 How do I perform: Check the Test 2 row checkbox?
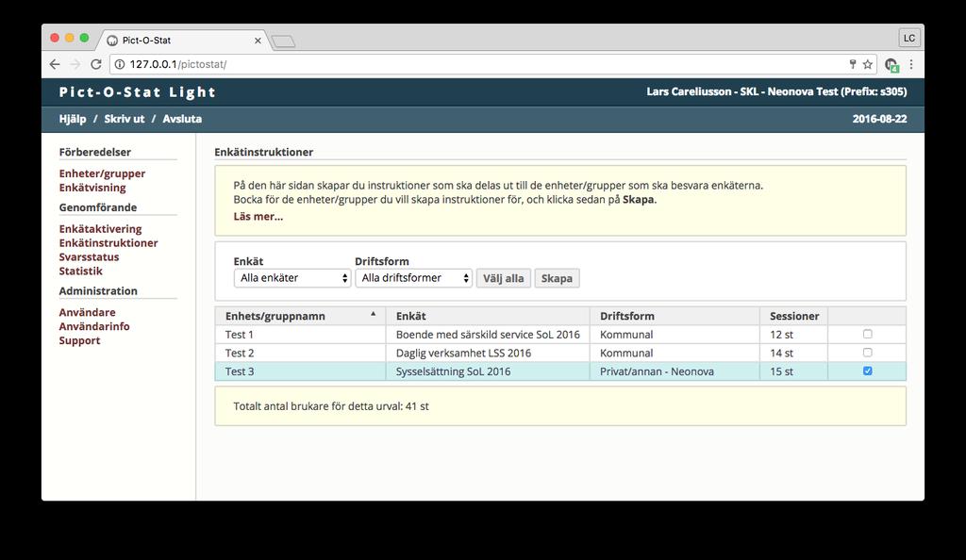pos(868,352)
